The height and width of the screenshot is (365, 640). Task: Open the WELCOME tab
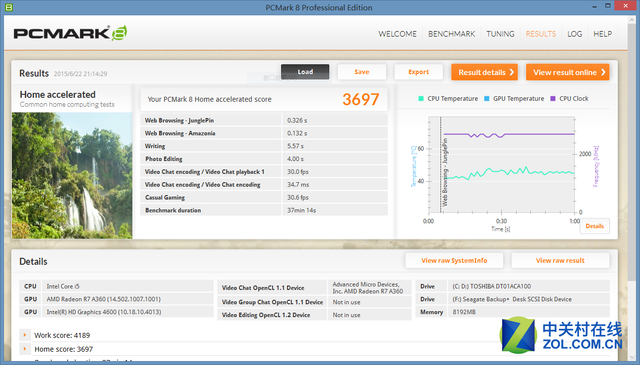[397, 34]
